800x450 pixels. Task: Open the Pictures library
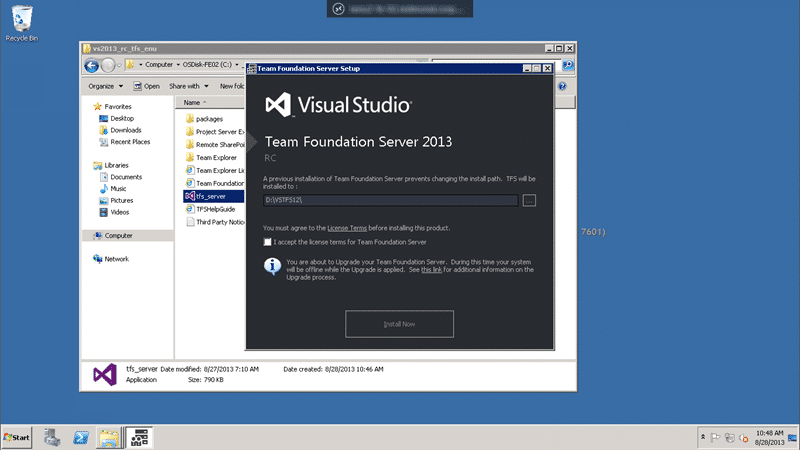tap(116, 201)
